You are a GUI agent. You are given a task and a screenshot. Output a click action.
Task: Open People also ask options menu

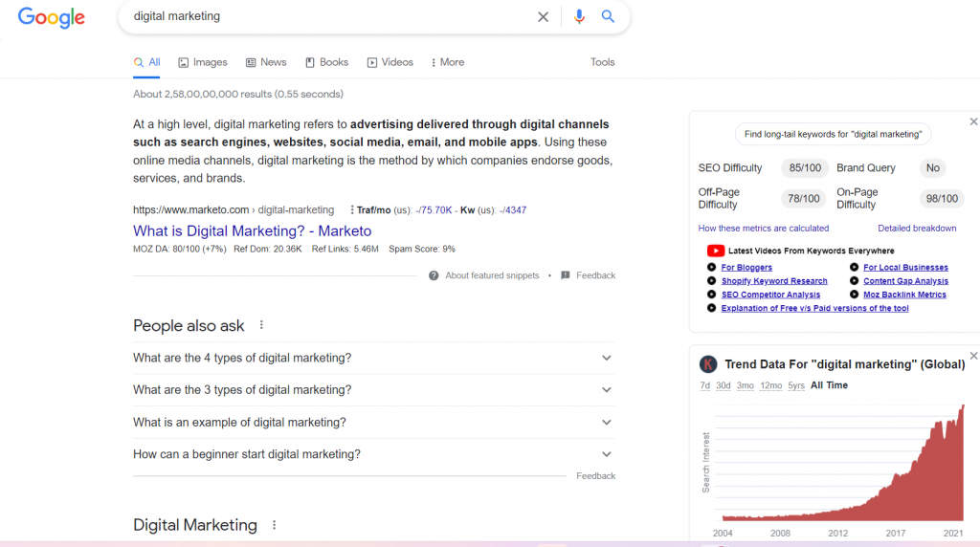click(x=262, y=325)
